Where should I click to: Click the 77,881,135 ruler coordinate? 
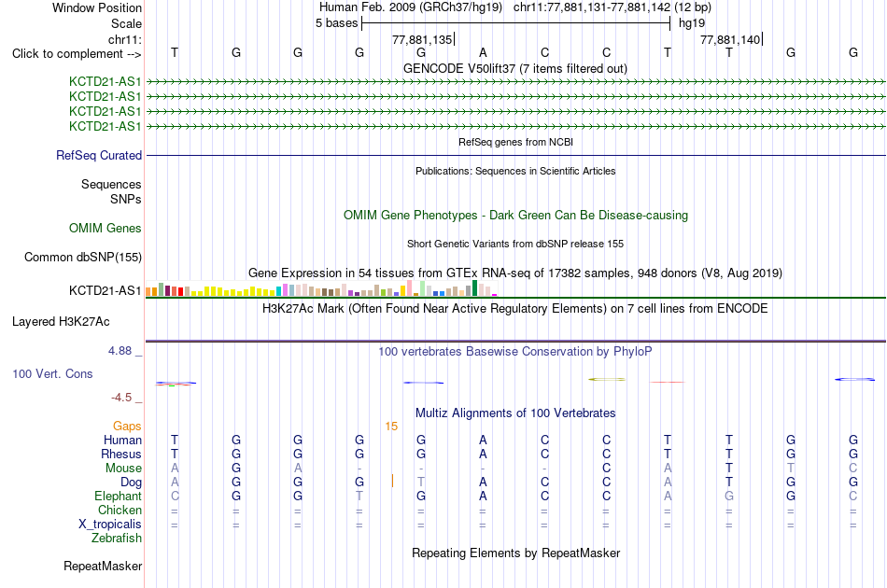422,39
